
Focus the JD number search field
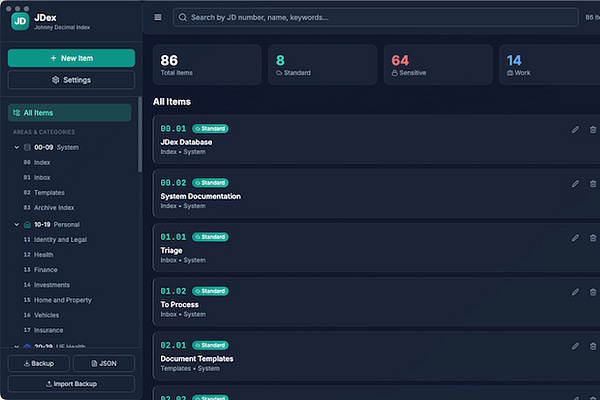pyautogui.click(x=375, y=18)
